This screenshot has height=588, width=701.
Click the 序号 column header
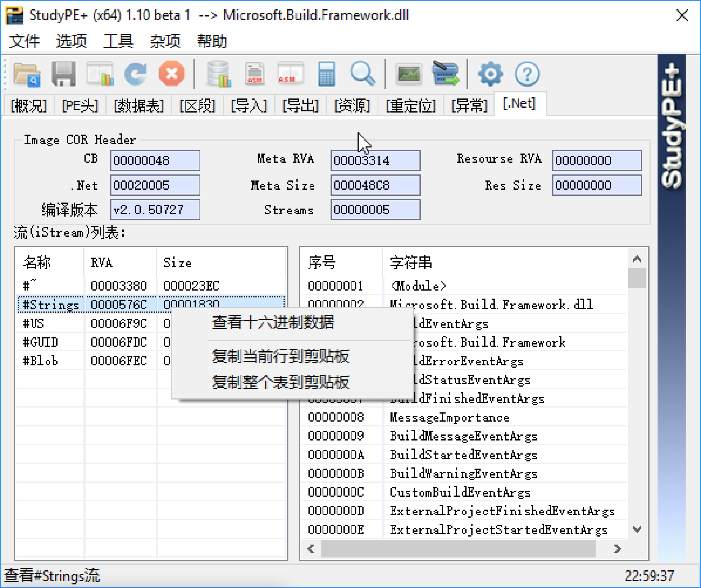(342, 262)
